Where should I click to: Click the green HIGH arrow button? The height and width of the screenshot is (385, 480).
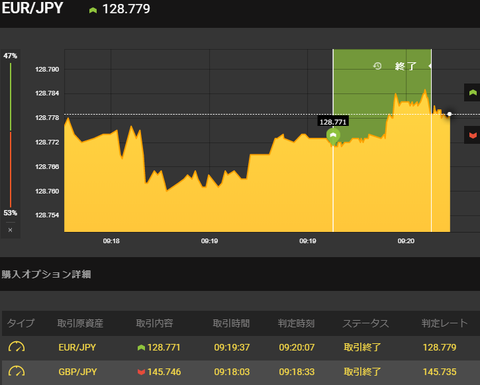(x=472, y=92)
